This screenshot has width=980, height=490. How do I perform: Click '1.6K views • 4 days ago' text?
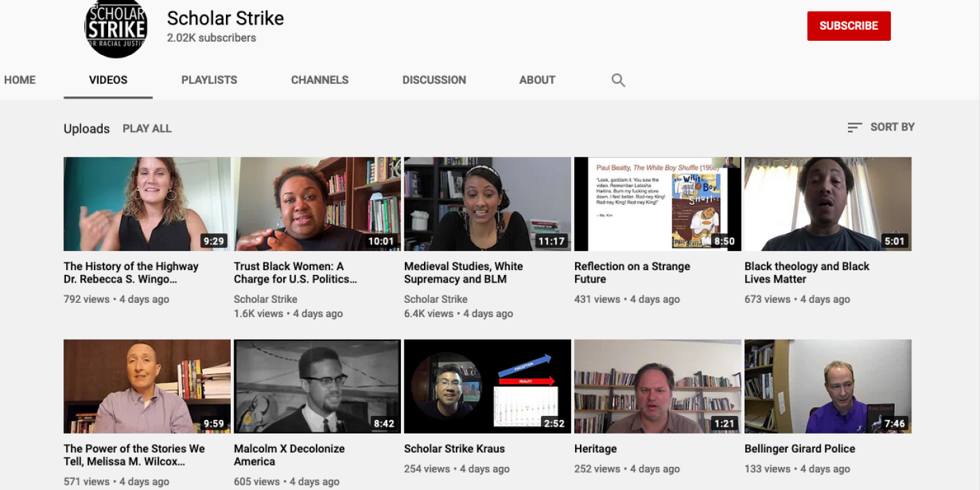(x=289, y=314)
